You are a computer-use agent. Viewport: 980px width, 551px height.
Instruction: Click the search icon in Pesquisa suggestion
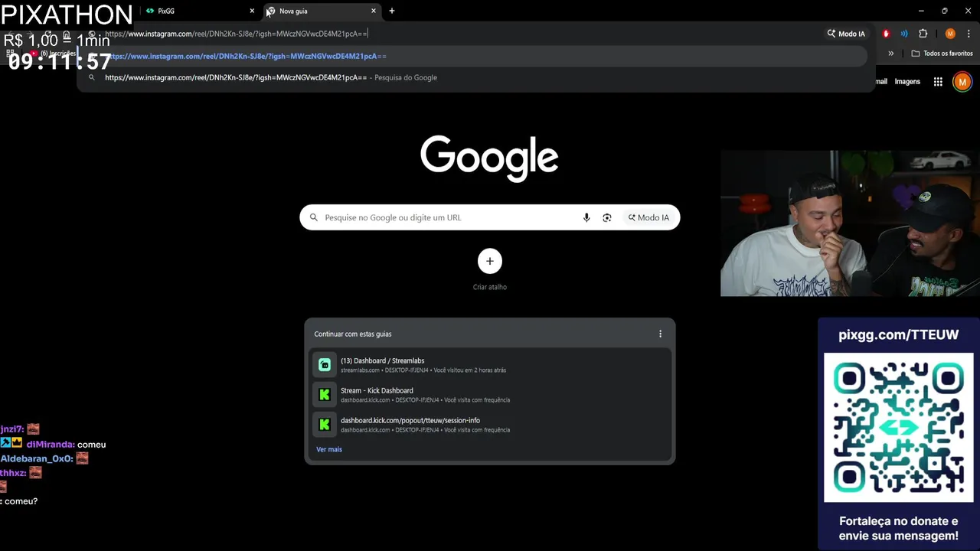click(x=92, y=77)
